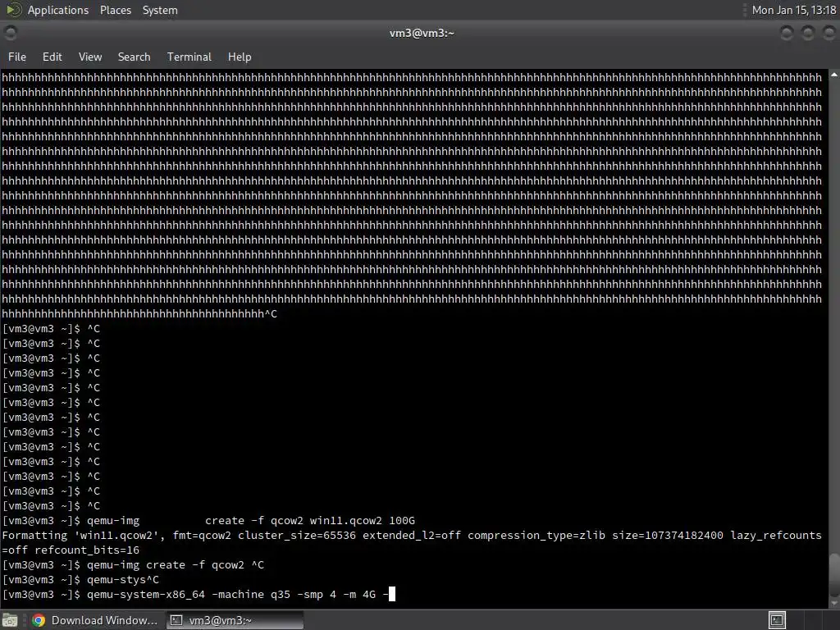Click the show desktop icon in bottom panel
This screenshot has height=630, width=840.
click(x=10, y=620)
